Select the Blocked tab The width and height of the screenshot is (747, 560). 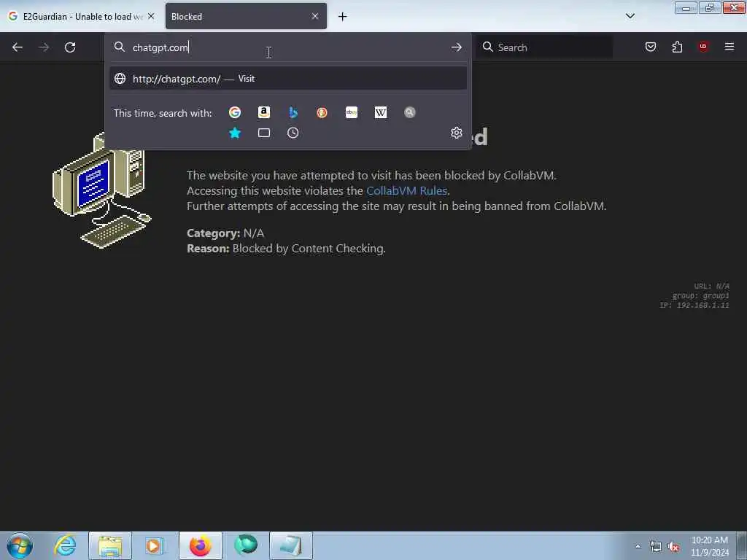246,16
